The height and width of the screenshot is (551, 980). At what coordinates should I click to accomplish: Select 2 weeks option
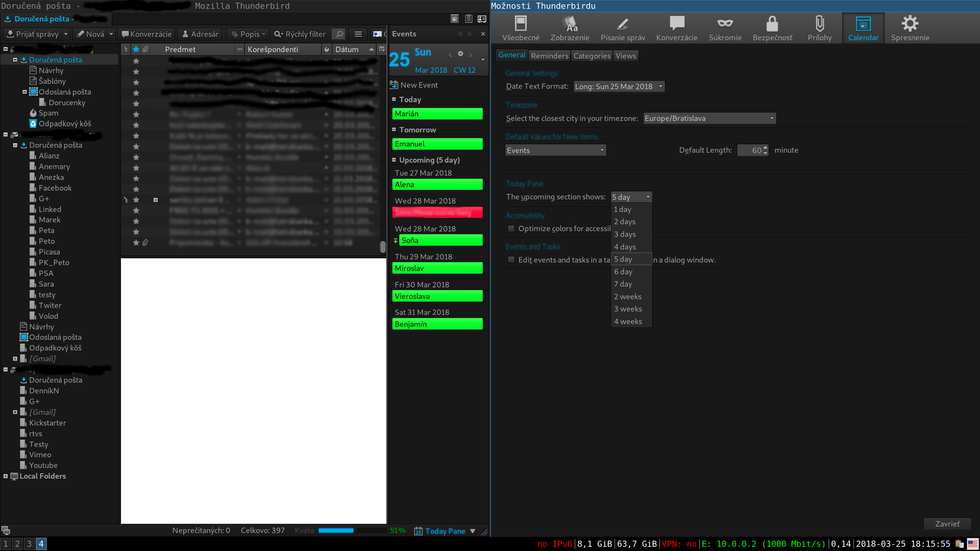632,297
